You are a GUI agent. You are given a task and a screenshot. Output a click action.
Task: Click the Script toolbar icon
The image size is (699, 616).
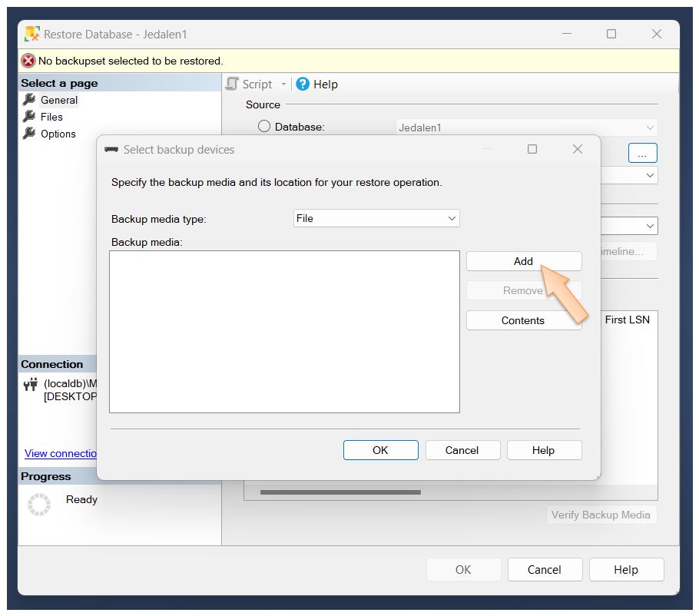pos(232,84)
